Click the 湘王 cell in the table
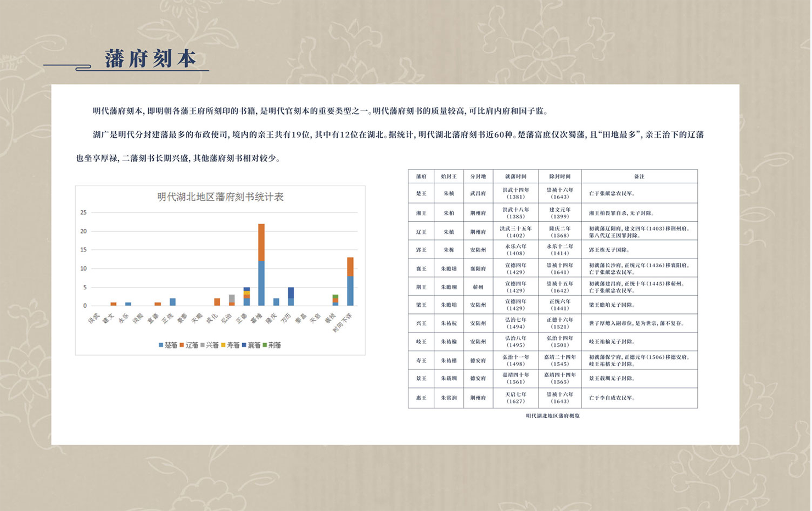The image size is (812, 511). (x=421, y=213)
